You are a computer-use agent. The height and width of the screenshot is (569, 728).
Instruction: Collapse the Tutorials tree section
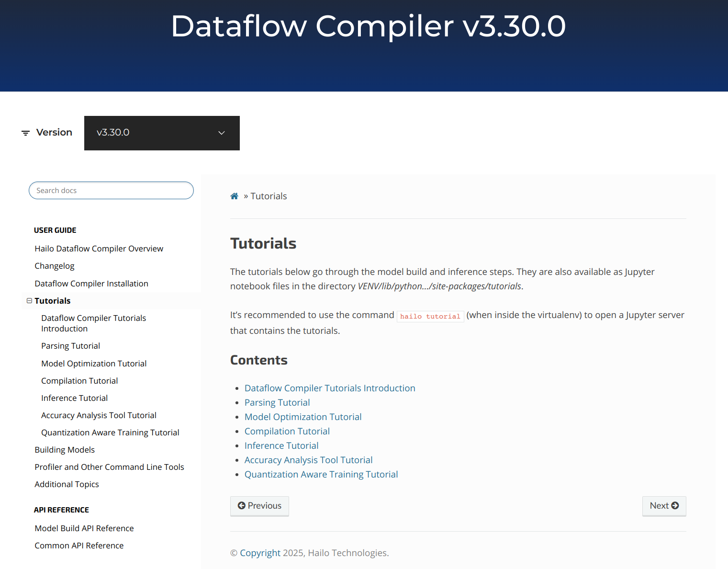(x=29, y=301)
